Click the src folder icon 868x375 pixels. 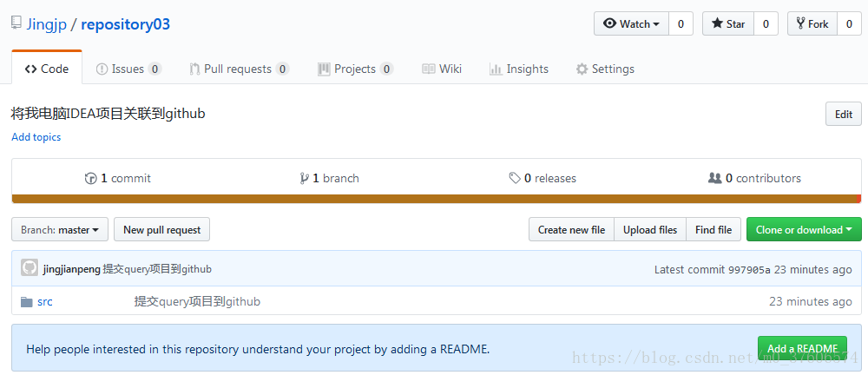27,302
